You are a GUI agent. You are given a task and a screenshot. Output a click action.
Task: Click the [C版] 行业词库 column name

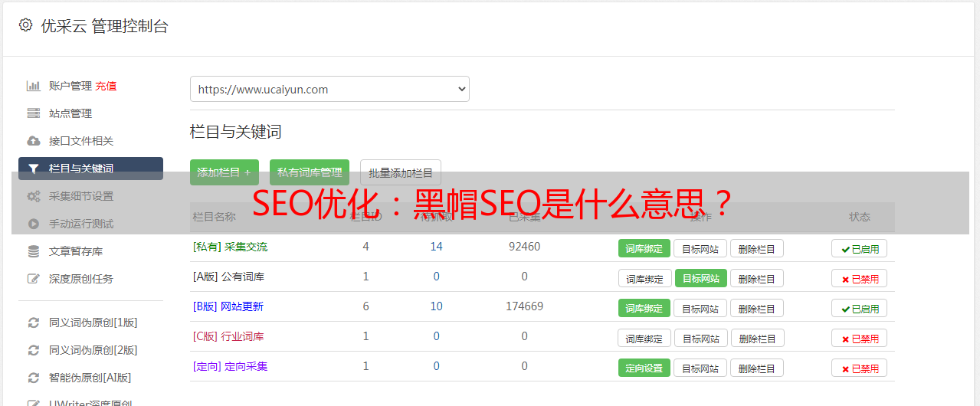tap(228, 336)
